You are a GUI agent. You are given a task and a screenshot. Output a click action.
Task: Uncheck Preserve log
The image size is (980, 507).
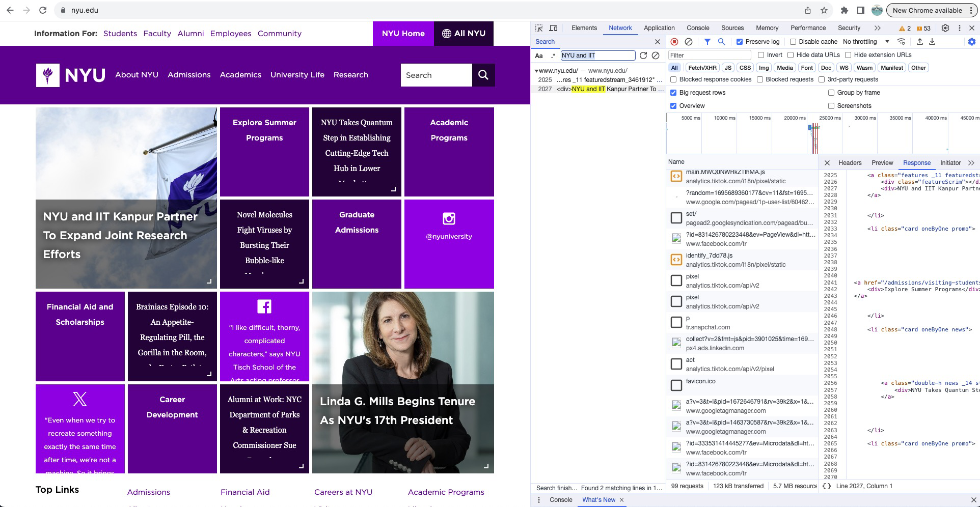point(739,42)
